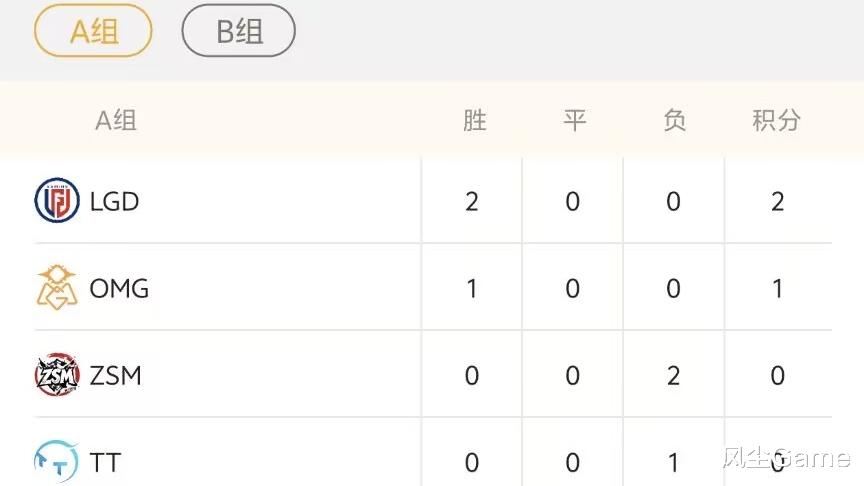Click the TT team logo

(x=57, y=461)
